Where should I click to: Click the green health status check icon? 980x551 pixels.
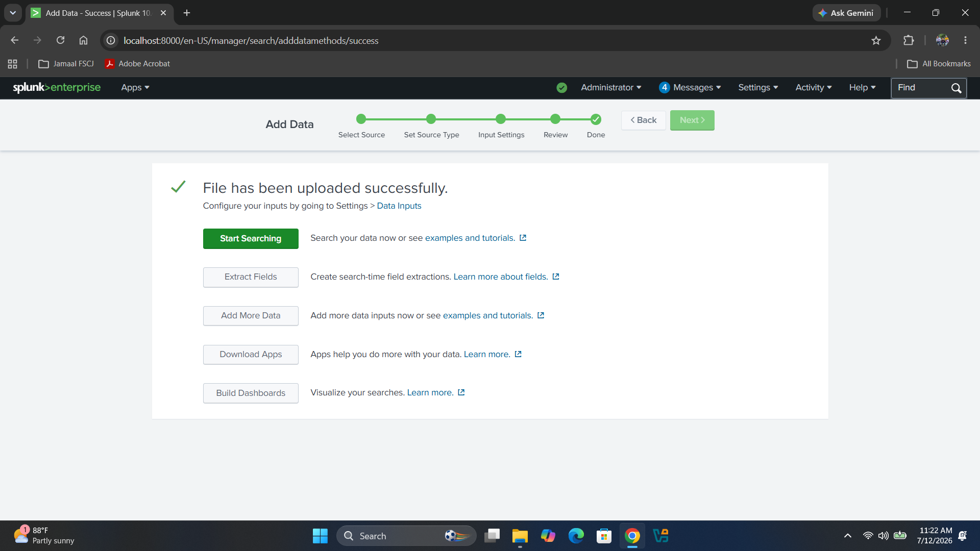[561, 88]
